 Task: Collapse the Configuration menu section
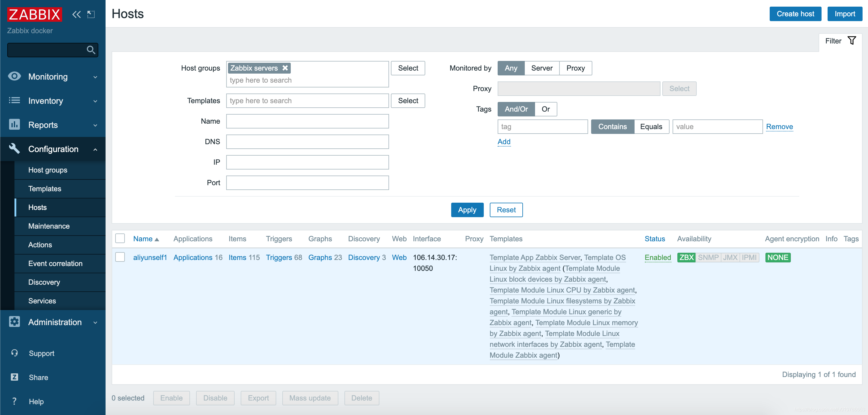[53, 149]
